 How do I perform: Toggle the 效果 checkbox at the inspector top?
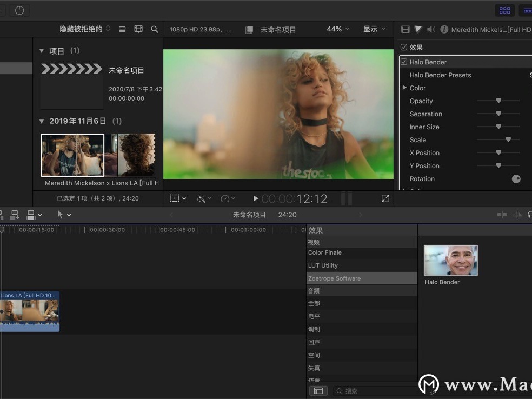(403, 47)
